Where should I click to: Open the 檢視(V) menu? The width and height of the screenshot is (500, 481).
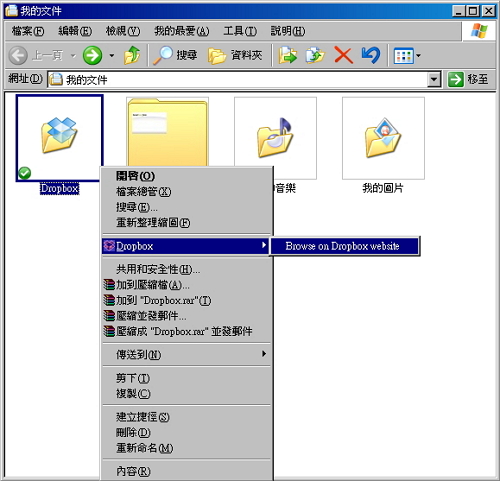tap(123, 31)
